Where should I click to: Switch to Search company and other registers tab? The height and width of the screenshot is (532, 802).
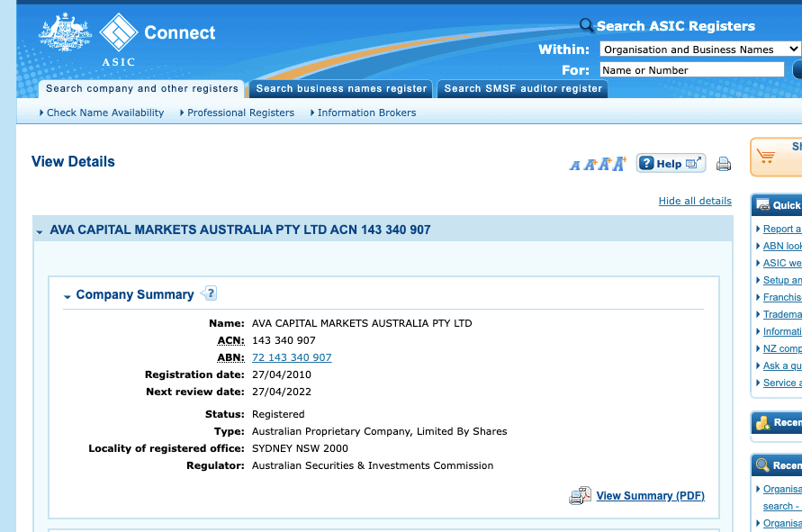[142, 88]
